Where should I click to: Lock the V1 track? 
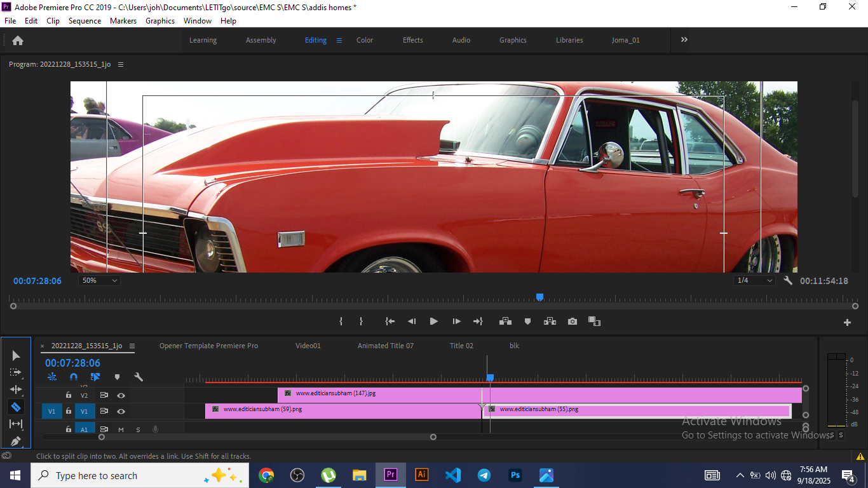click(68, 411)
